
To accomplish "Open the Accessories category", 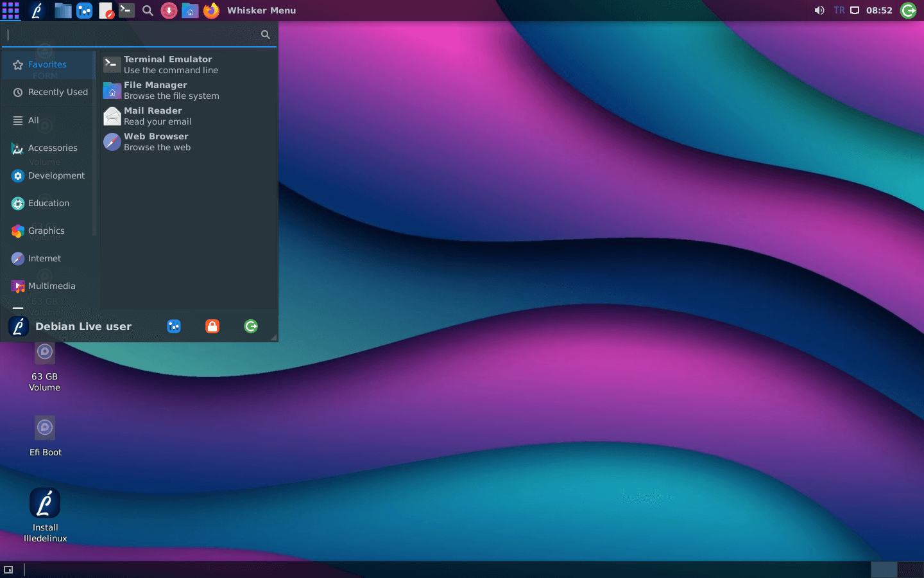I will pyautogui.click(x=48, y=148).
